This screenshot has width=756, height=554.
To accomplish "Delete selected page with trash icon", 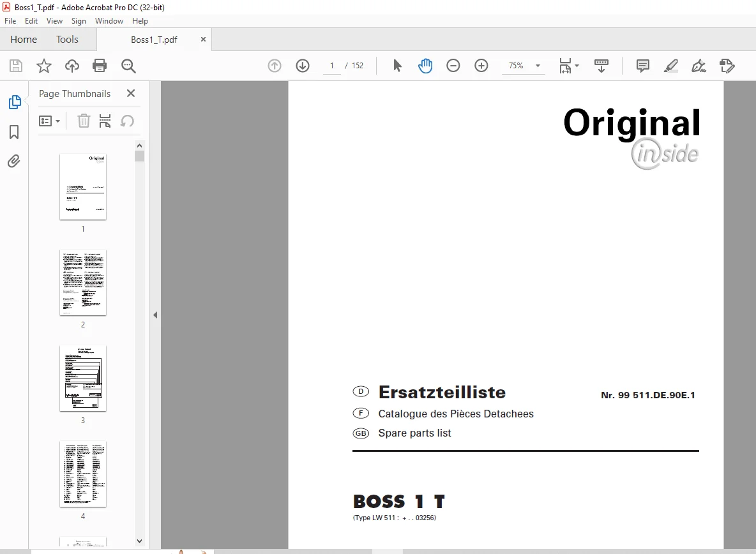I will point(84,121).
